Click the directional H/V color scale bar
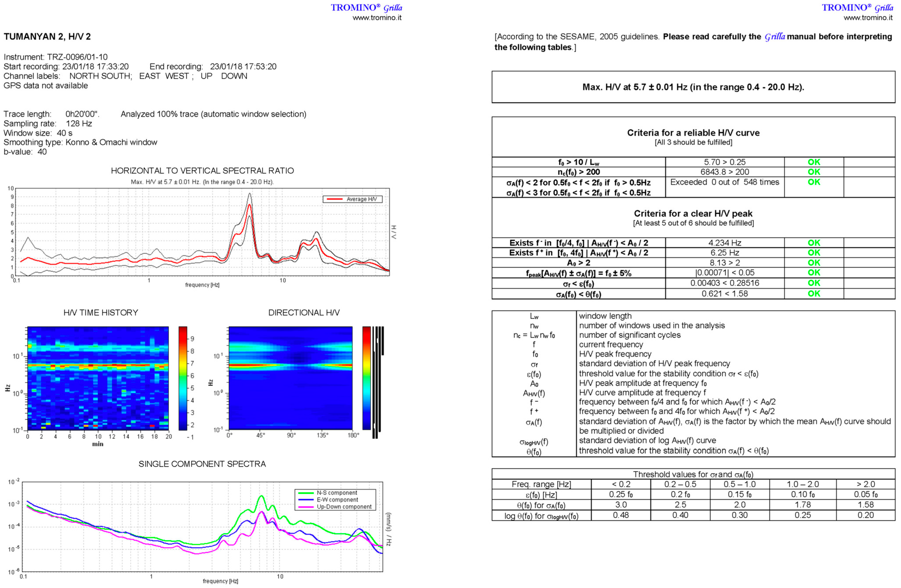This screenshot has width=901, height=588. (x=366, y=378)
